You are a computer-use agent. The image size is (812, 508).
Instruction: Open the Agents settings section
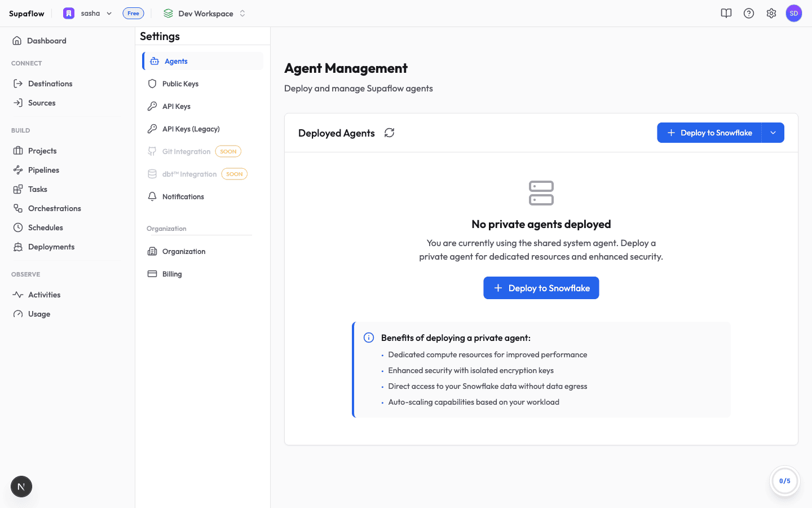tap(203, 61)
